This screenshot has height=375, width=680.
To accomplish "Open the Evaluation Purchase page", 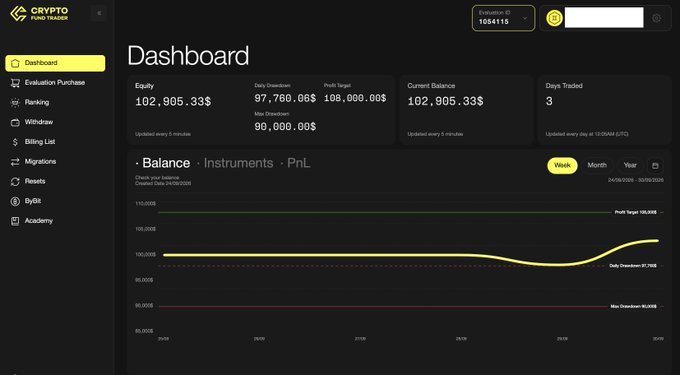I will pyautogui.click(x=55, y=83).
